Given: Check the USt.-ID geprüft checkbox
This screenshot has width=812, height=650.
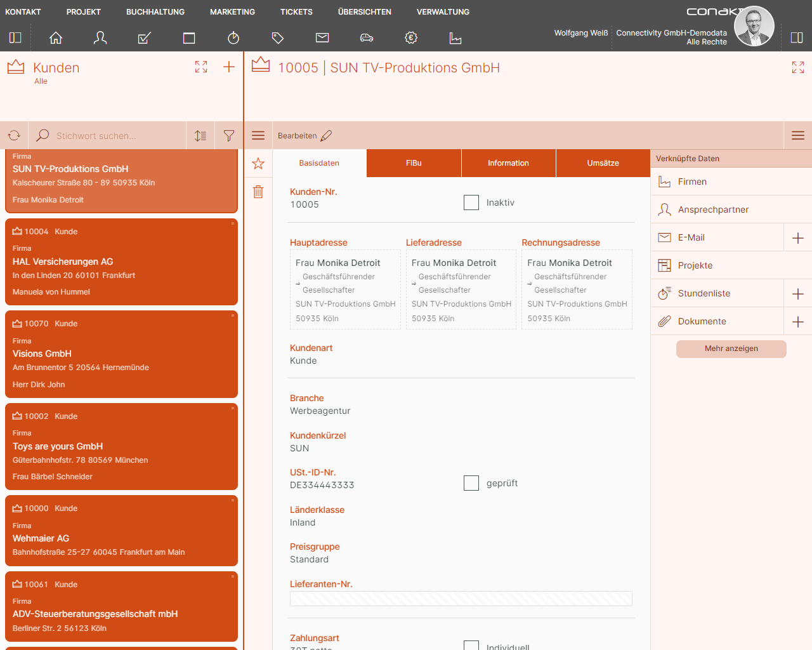Looking at the screenshot, I should tap(471, 483).
